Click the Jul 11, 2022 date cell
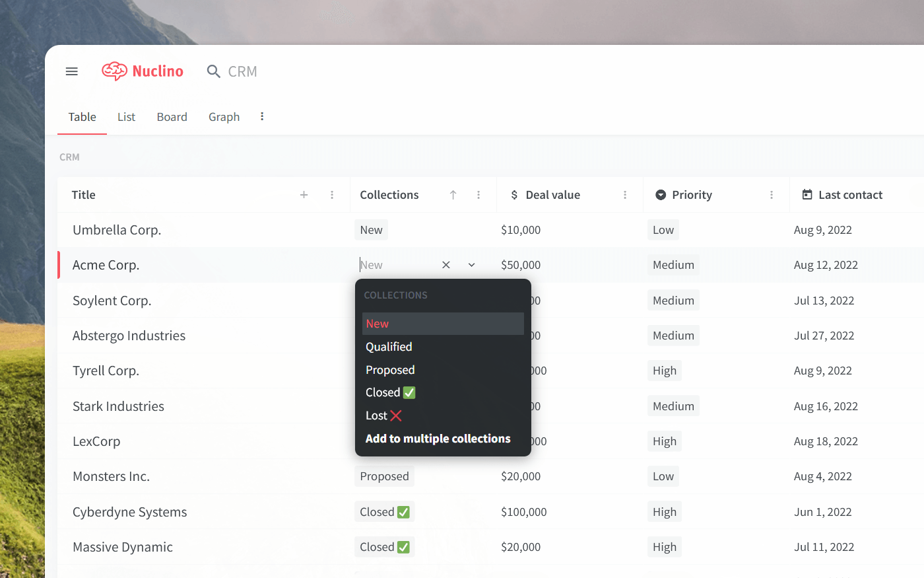The image size is (924, 578). coord(824,547)
